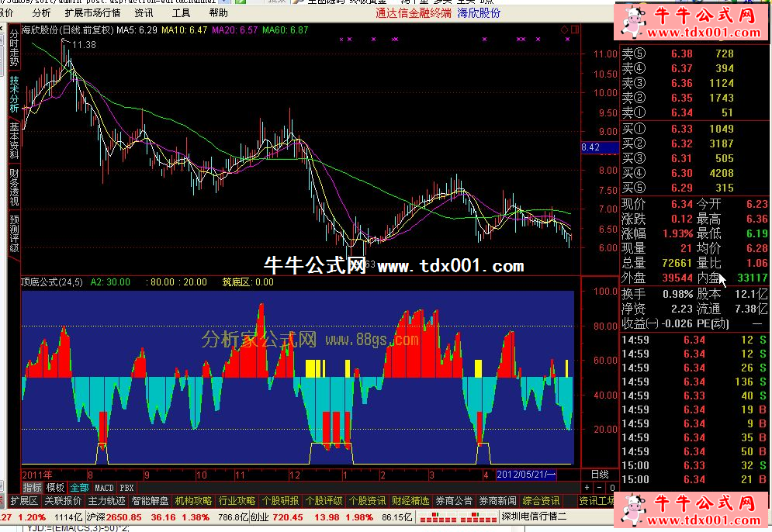Select the 基本资料 side tab
This screenshot has height=532, width=772.
[14, 140]
